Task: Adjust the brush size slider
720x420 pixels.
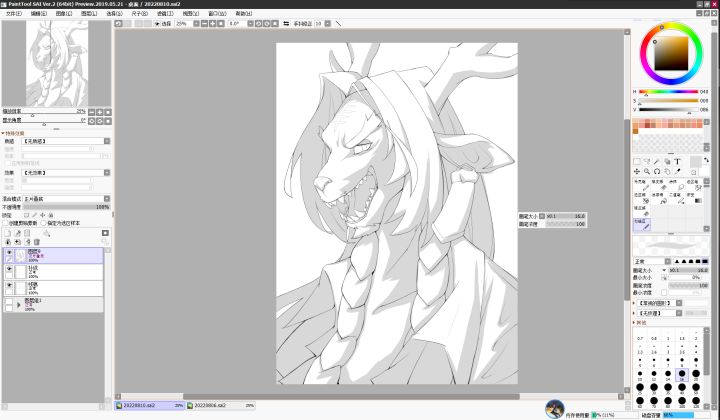Action: click(688, 270)
